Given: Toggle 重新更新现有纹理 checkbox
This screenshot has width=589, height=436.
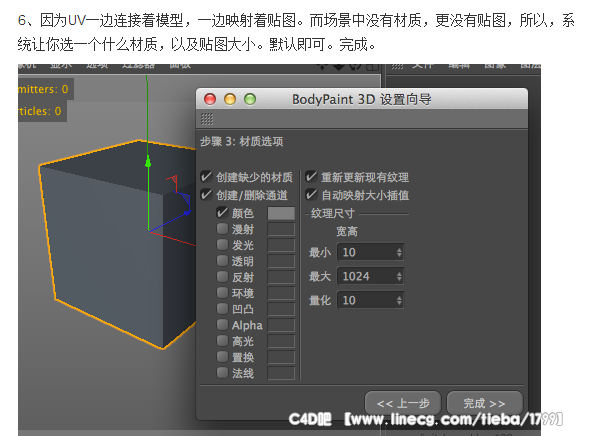Looking at the screenshot, I should pos(311,177).
